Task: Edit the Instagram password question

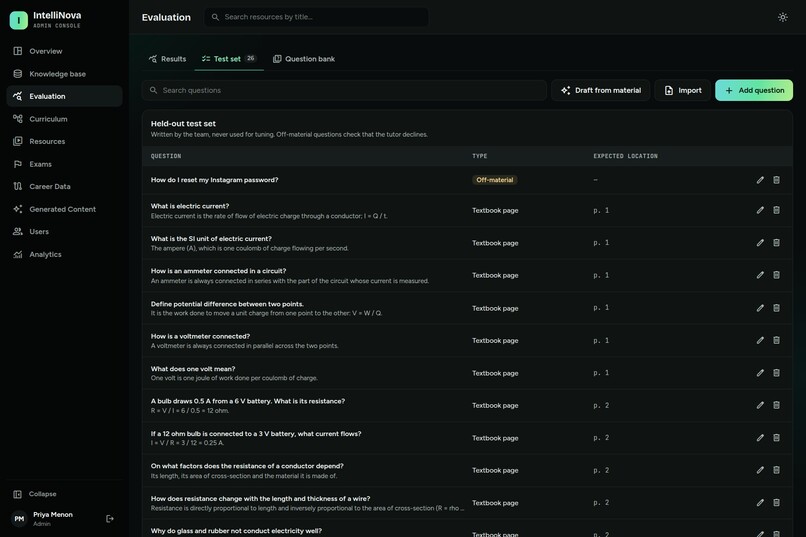Action: pyautogui.click(x=760, y=180)
